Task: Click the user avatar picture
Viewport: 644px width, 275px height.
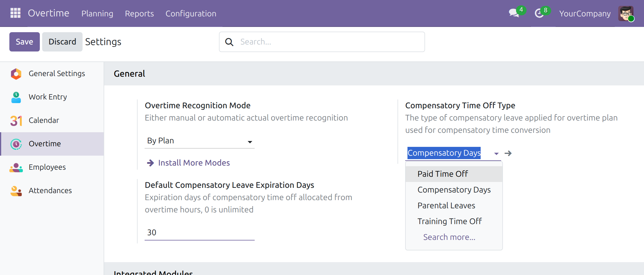Action: pos(626,13)
